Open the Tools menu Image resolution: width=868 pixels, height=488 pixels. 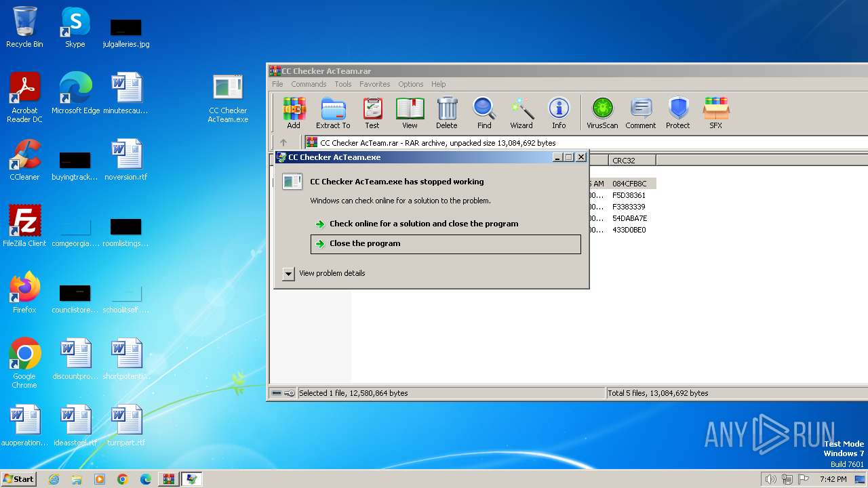tap(343, 84)
